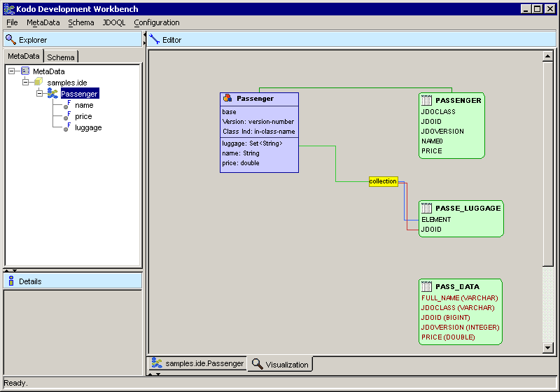Viewport: 560px width, 392px height.
Task: Click the PASSE_LUGGAGE table icon
Action: 426,208
